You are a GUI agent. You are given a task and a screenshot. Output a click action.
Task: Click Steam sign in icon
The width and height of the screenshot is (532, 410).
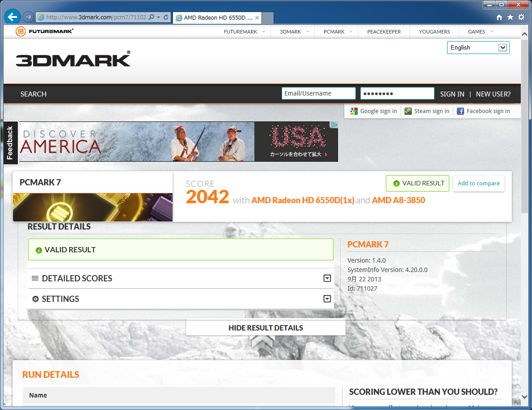tap(408, 111)
